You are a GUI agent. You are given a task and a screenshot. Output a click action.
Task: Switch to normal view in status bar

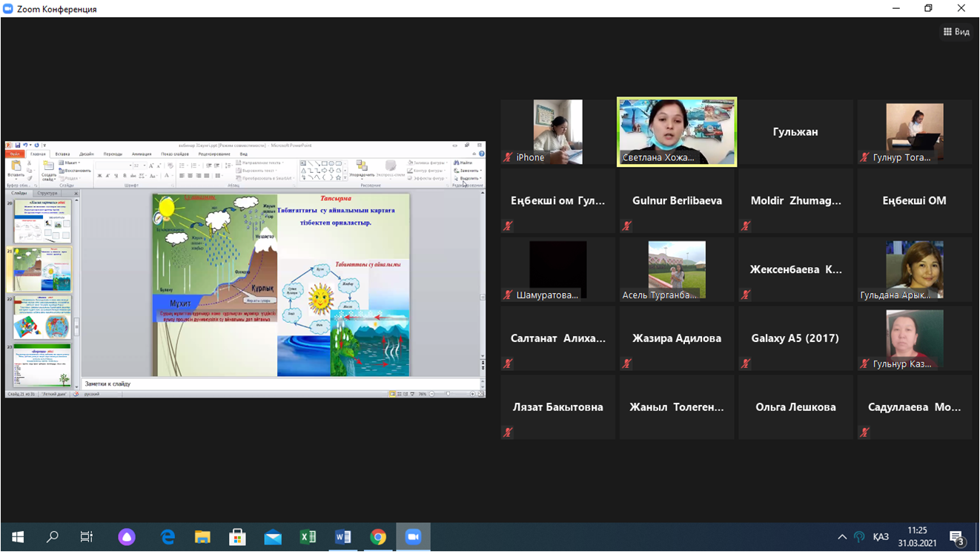point(392,394)
